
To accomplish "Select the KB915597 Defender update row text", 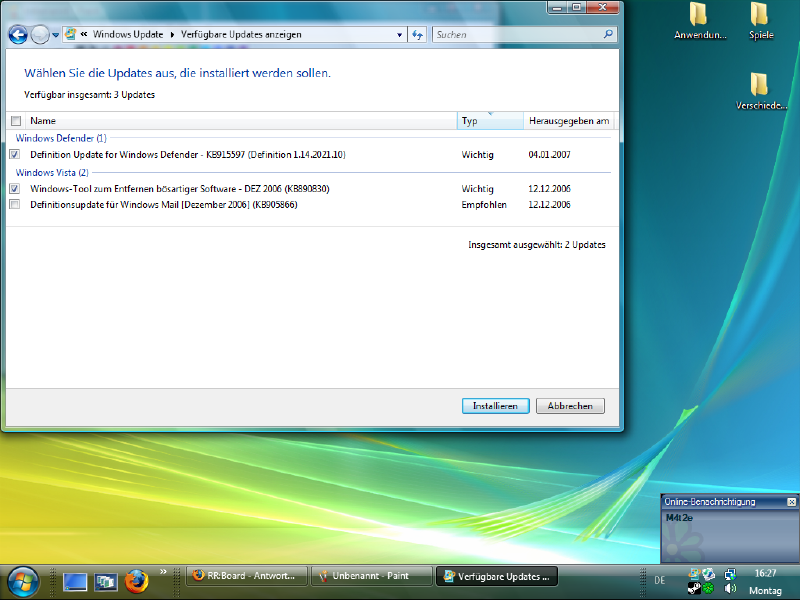I will (188, 155).
